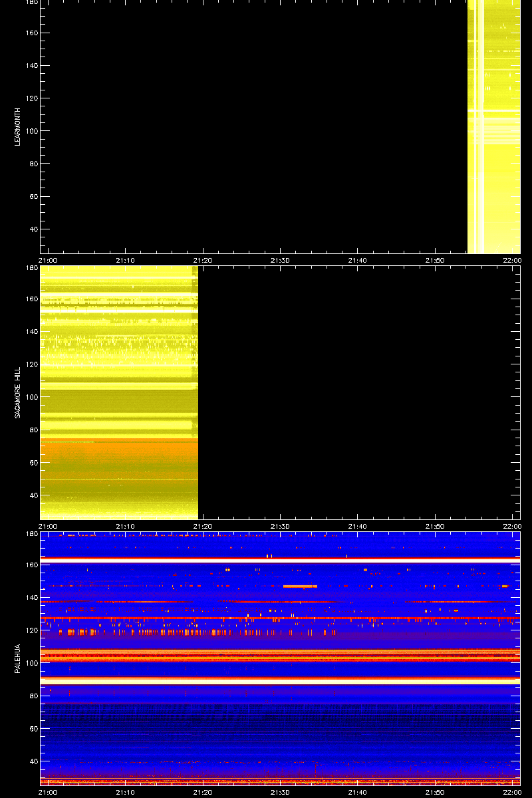Pick the 21:10 time label under Palehua panel
Image resolution: width=532 pixels, height=798 pixels.
coord(126,792)
